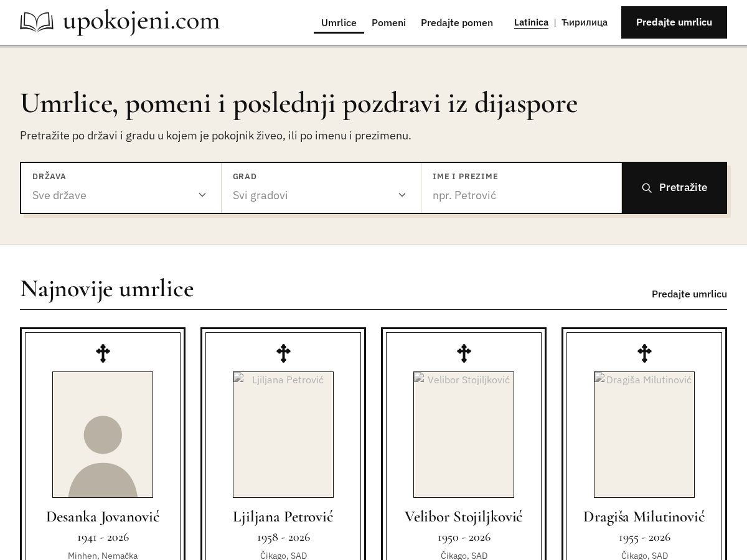
Task: Open Predajte pomen in the navigation
Action: point(457,23)
